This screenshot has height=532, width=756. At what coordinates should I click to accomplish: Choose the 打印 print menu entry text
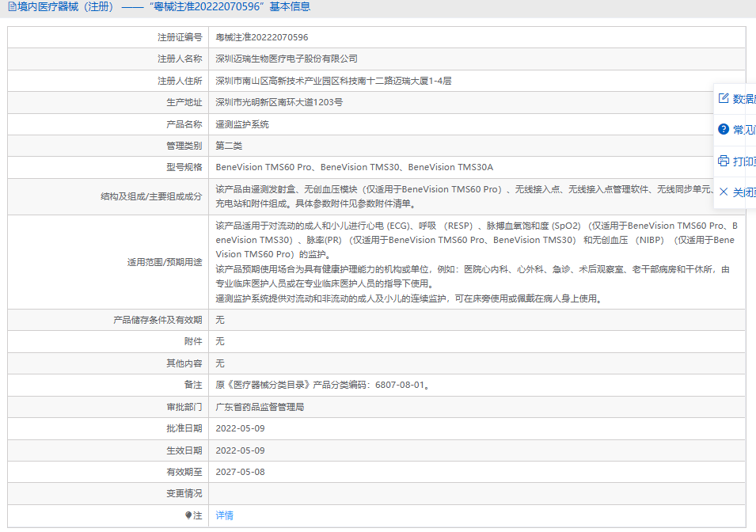[x=744, y=161]
